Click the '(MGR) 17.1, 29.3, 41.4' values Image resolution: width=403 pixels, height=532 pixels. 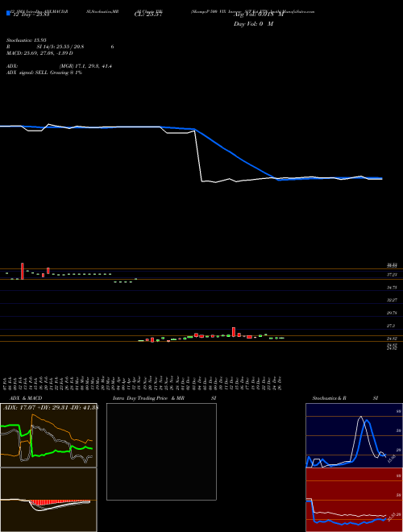click(85, 66)
